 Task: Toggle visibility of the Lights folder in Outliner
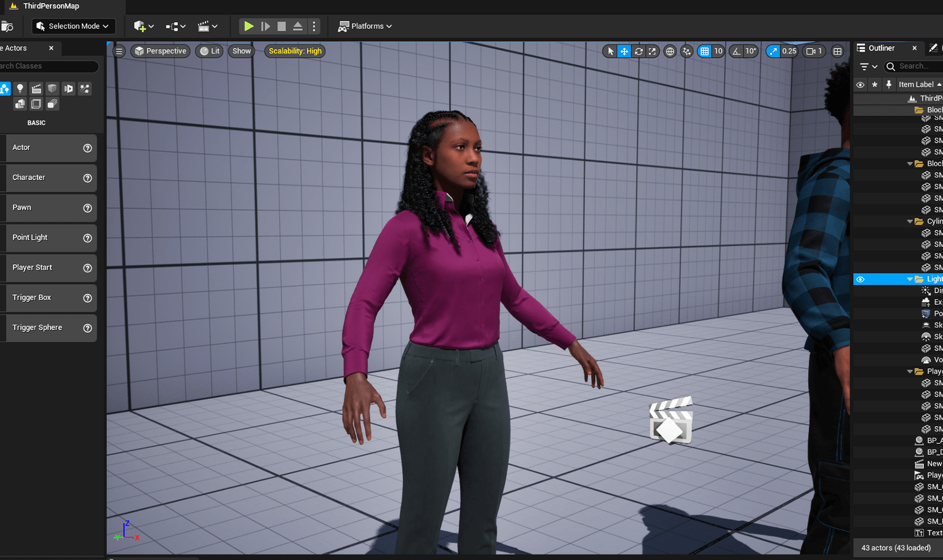pyautogui.click(x=860, y=278)
